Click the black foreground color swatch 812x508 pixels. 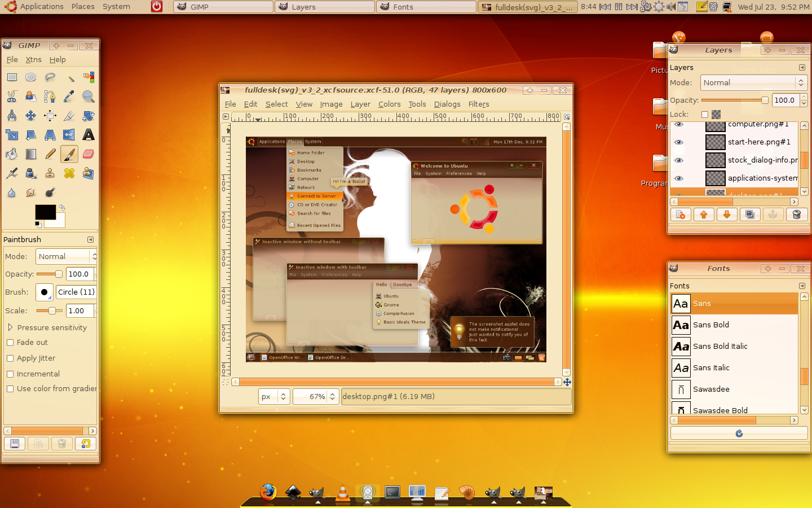point(45,212)
